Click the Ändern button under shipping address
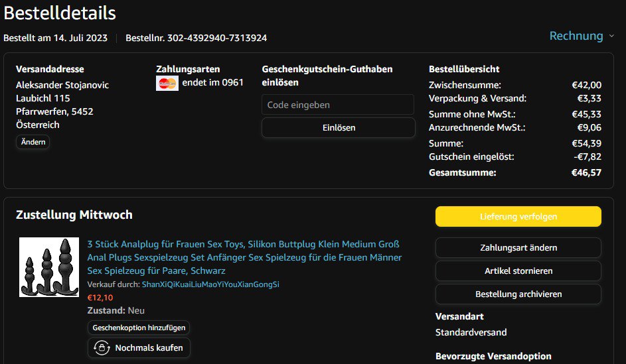626x364 pixels. point(33,142)
